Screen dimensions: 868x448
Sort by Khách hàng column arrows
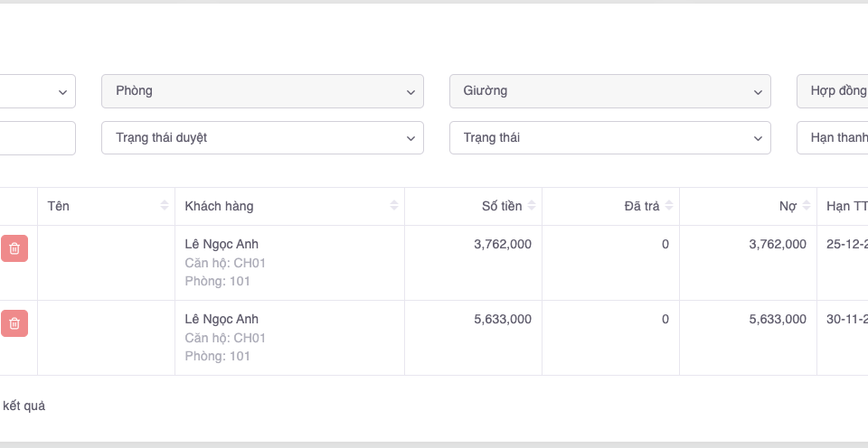click(393, 206)
